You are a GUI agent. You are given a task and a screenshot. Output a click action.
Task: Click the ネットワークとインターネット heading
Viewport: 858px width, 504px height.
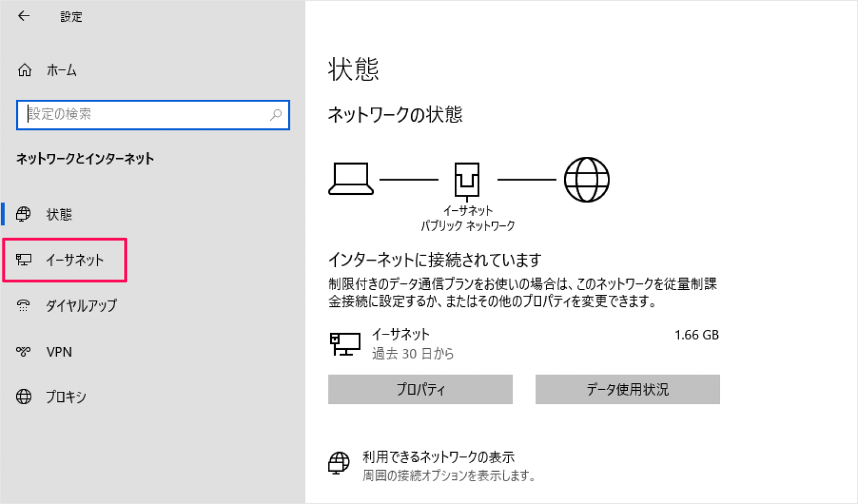85,159
